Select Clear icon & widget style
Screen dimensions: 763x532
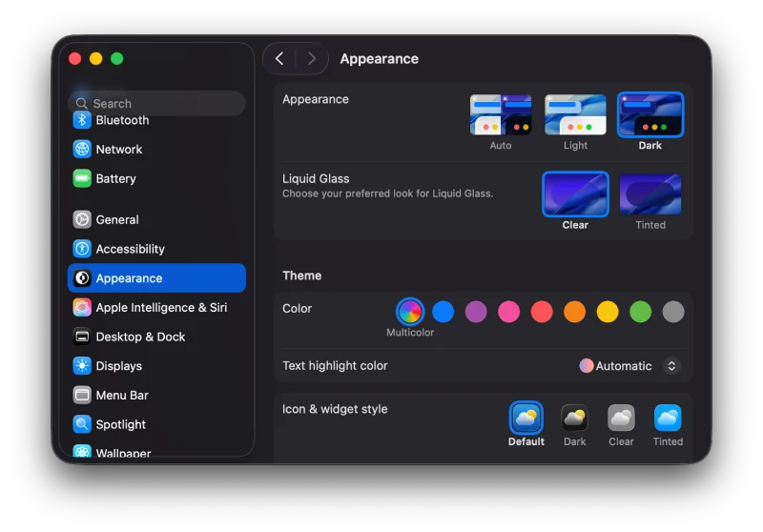[621, 419]
